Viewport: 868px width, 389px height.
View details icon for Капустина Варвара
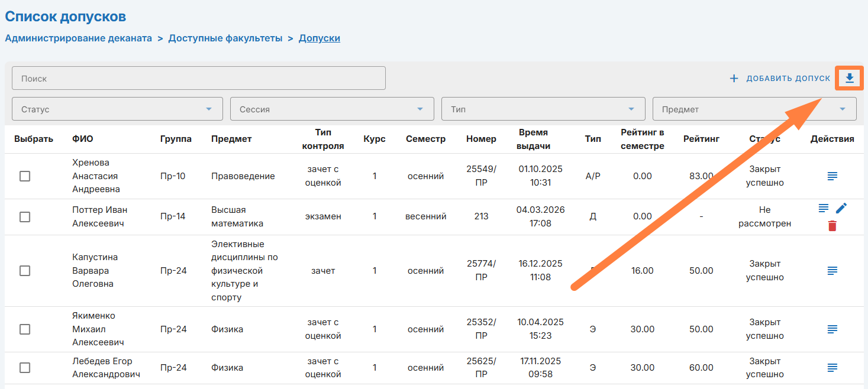[832, 271]
